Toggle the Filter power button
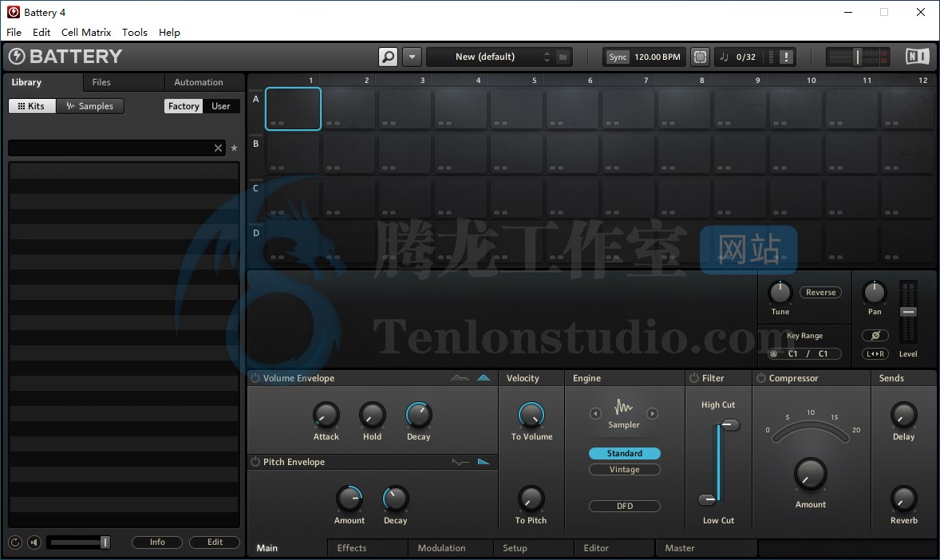This screenshot has height=560, width=940. pos(694,378)
